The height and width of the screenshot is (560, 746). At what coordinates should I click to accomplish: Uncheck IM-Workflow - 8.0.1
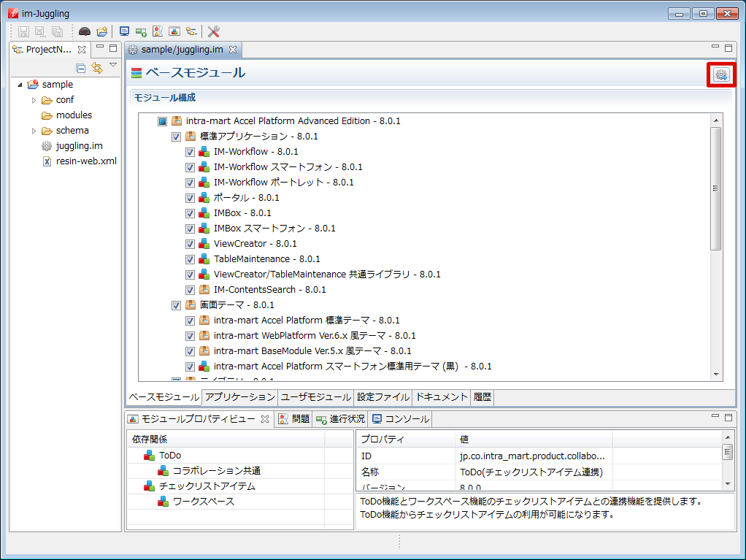190,152
